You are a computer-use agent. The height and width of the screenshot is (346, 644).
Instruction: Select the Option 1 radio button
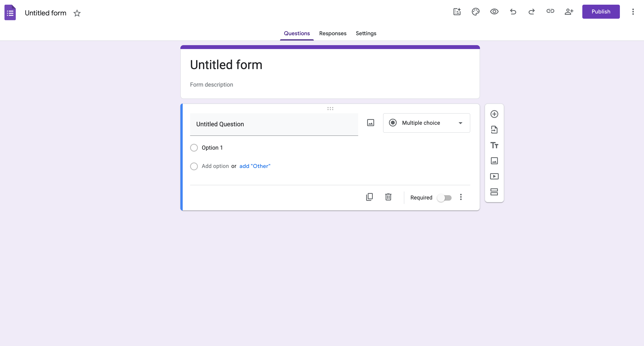coord(194,148)
